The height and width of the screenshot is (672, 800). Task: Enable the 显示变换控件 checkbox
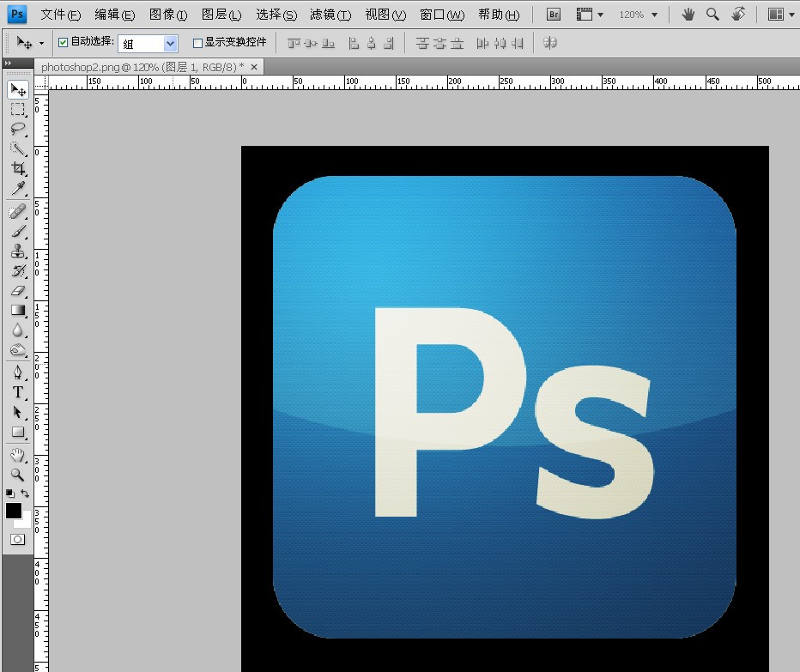coord(198,43)
